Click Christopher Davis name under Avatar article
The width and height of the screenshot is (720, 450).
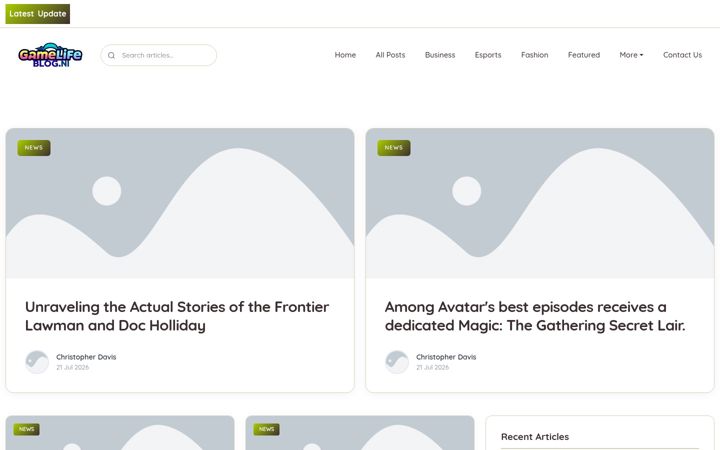point(446,357)
